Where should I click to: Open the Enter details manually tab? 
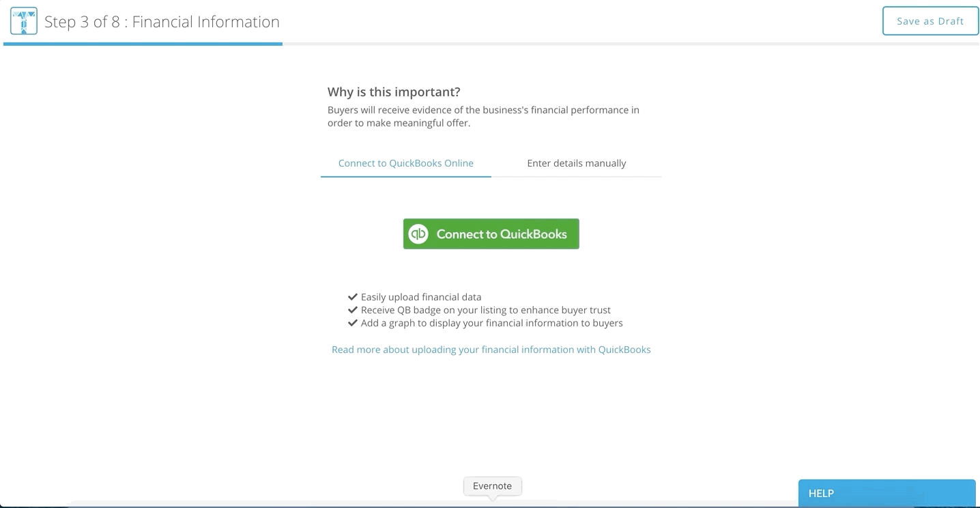pyautogui.click(x=577, y=163)
